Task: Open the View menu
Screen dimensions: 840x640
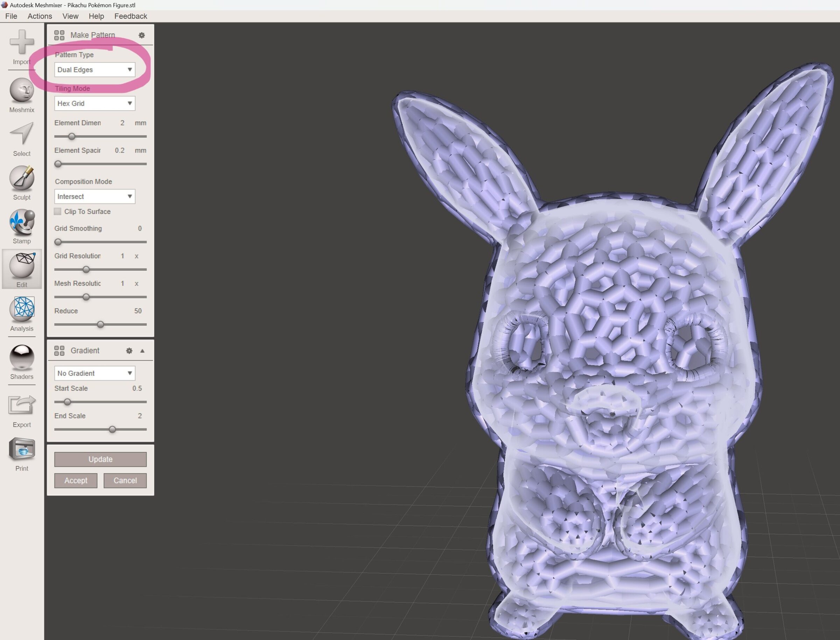Action: pos(70,16)
